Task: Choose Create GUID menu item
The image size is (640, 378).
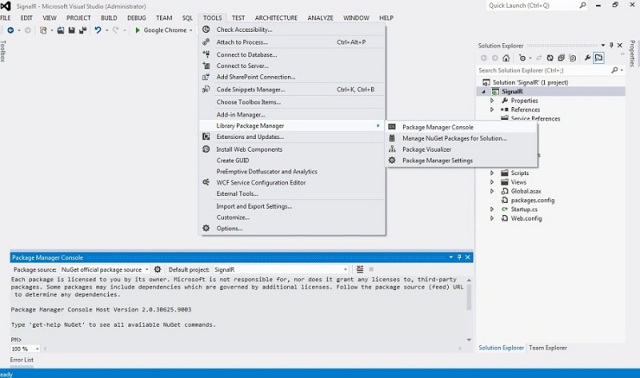Action: coord(292,160)
